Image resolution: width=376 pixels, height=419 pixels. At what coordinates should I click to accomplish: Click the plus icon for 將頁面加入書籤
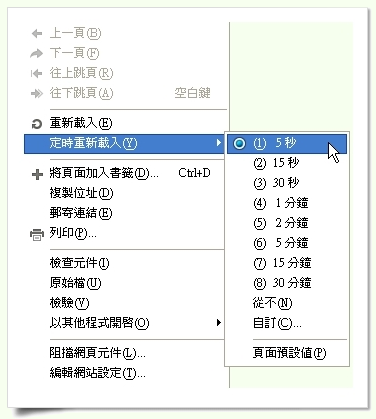tap(37, 174)
